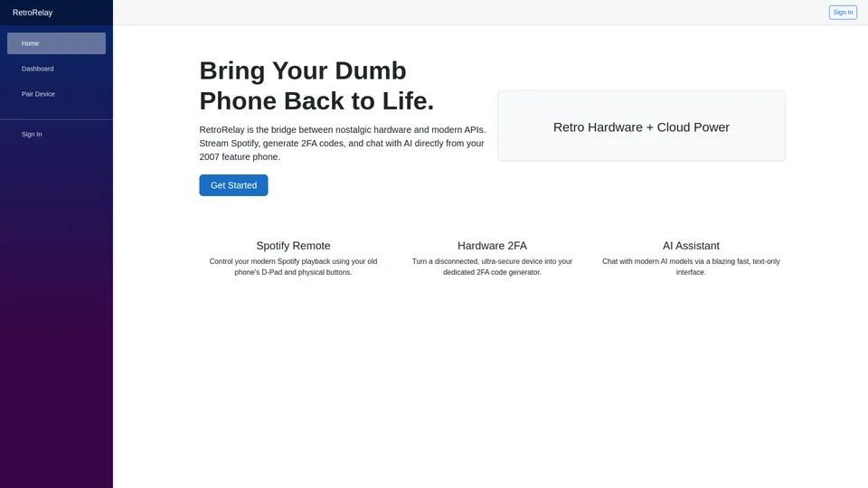This screenshot has width=868, height=488.
Task: Click the 'AI Assistant' heading
Action: click(691, 246)
